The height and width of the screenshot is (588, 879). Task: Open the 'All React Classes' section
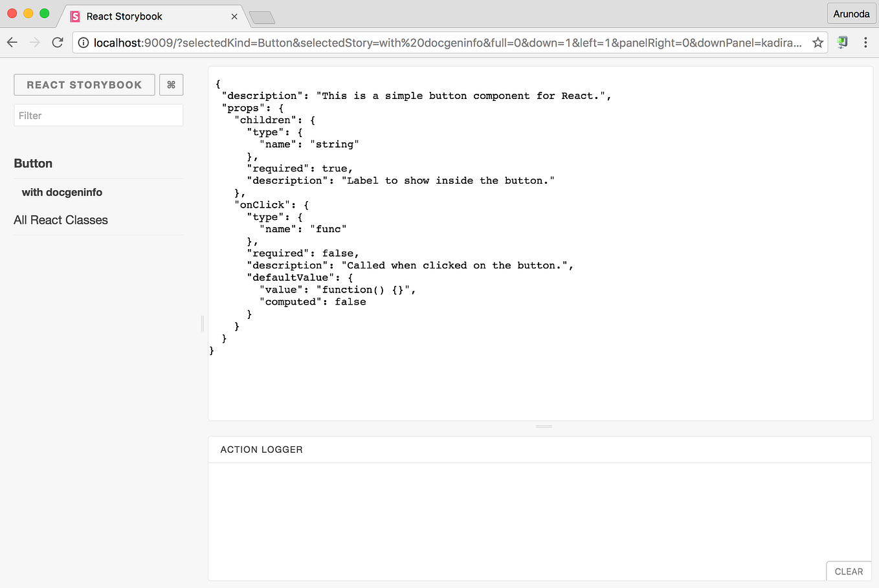60,220
